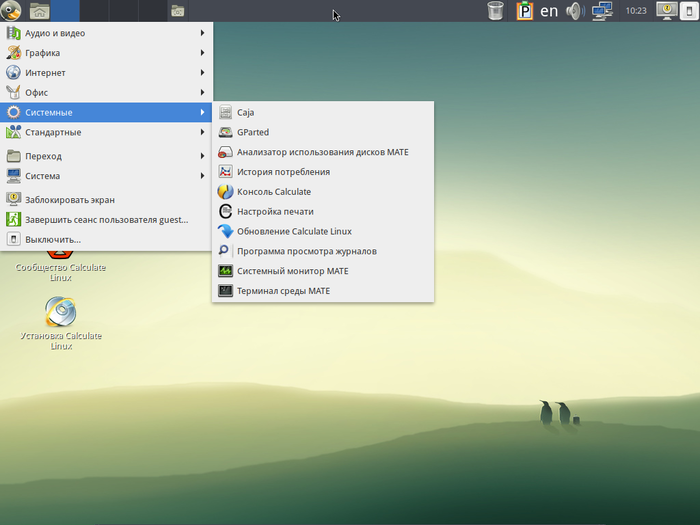
Task: Launch Caja file manager icon
Action: (x=225, y=112)
